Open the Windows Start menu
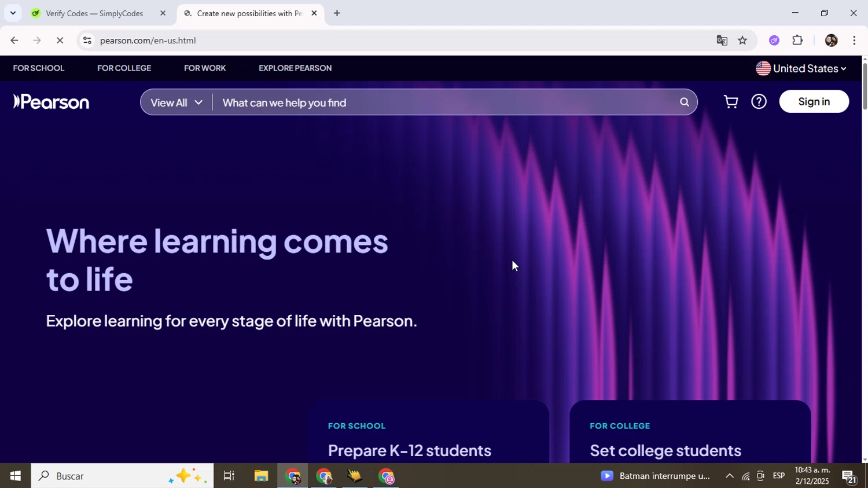 point(16,476)
